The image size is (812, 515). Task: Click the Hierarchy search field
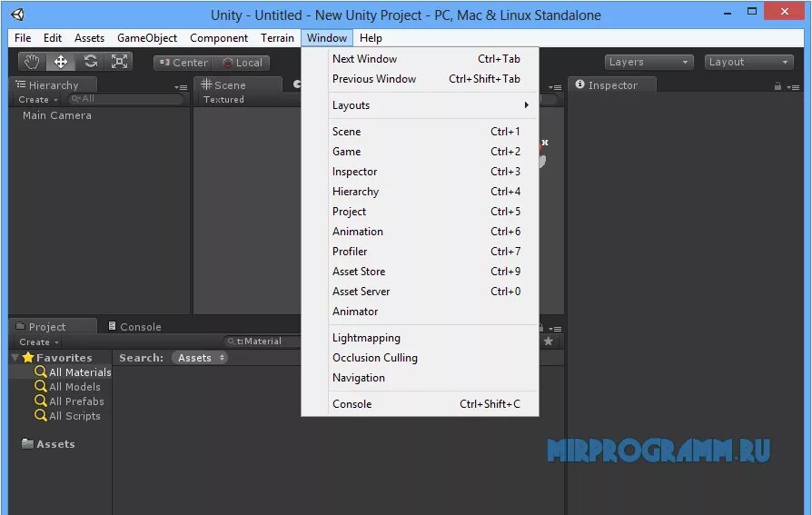click(x=126, y=99)
